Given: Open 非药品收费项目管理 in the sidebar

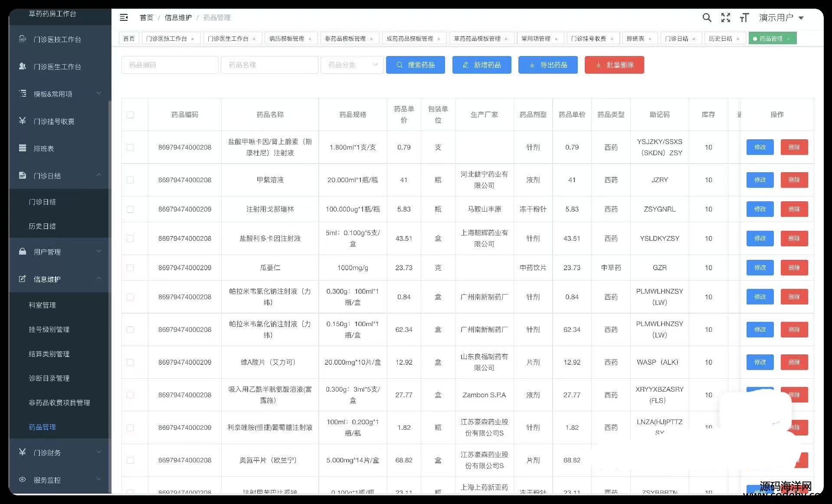Looking at the screenshot, I should tap(60, 403).
